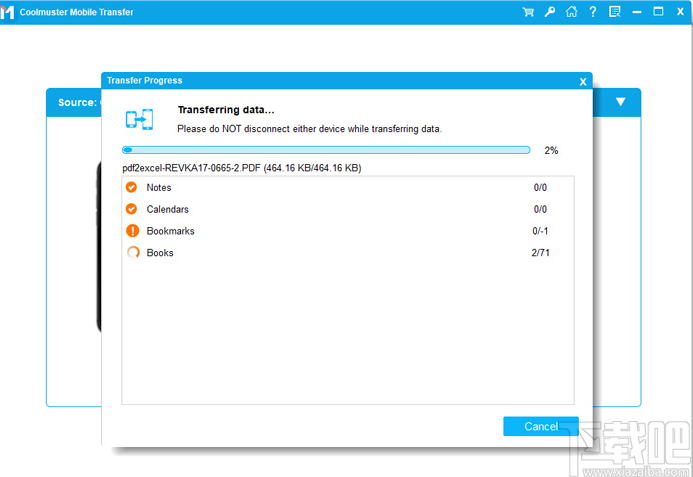Click the transfer progress bar

326,150
